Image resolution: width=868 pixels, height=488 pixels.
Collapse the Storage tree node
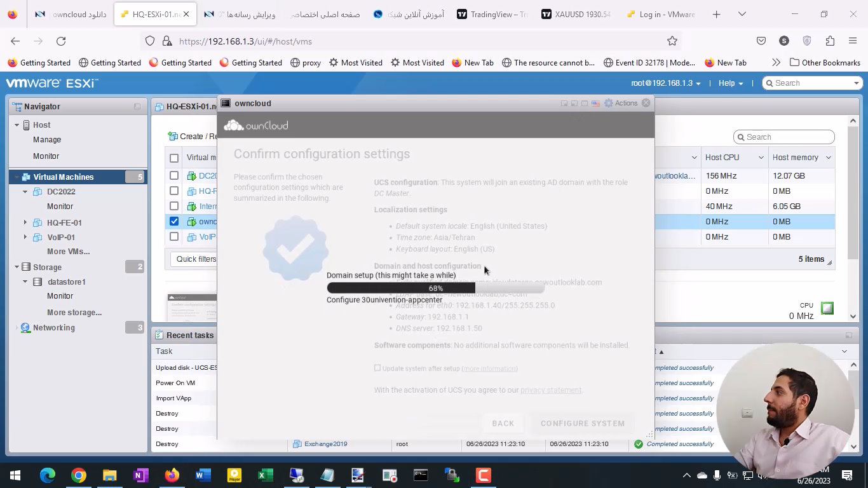pos(17,268)
